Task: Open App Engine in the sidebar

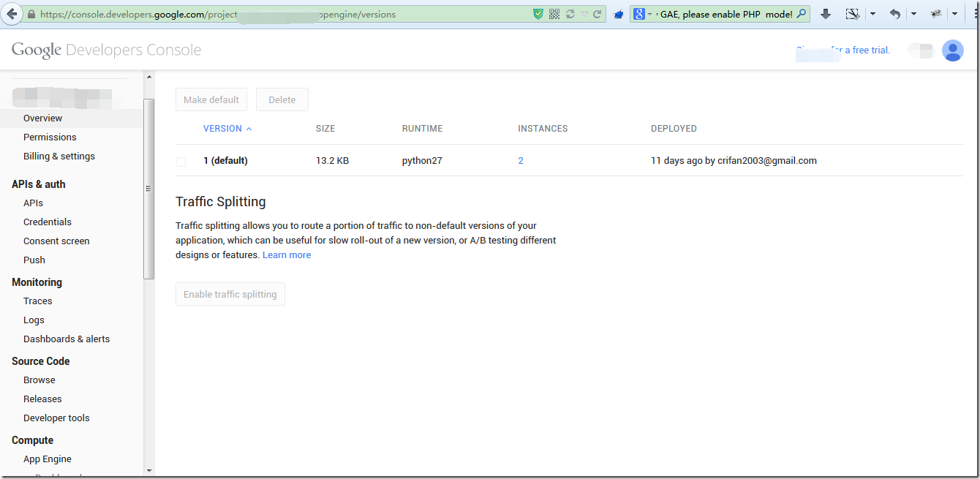Action: (48, 459)
